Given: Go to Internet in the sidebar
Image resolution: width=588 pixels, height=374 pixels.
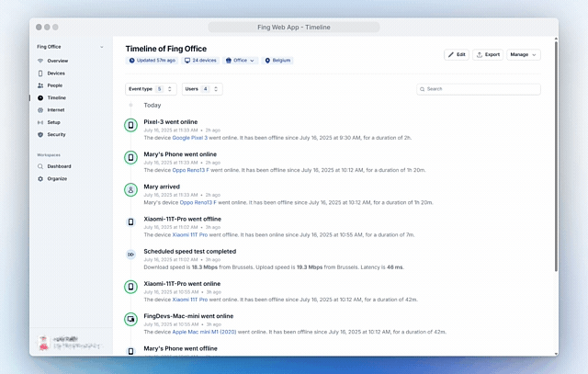Looking at the screenshot, I should [x=56, y=110].
